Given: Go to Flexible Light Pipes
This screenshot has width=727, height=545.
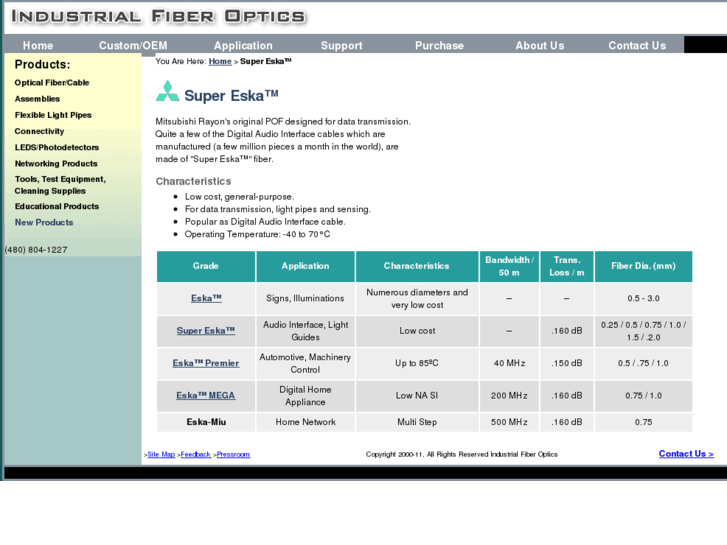Looking at the screenshot, I should (53, 115).
